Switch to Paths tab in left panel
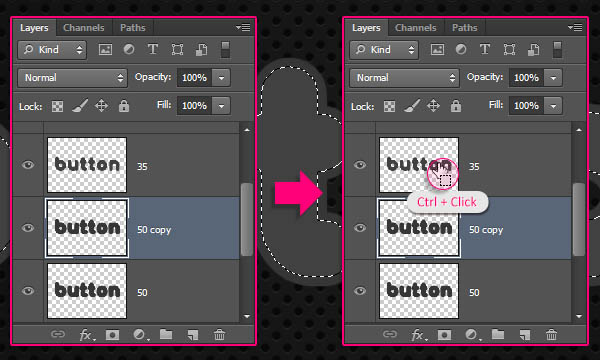This screenshot has width=600, height=360. tap(133, 28)
